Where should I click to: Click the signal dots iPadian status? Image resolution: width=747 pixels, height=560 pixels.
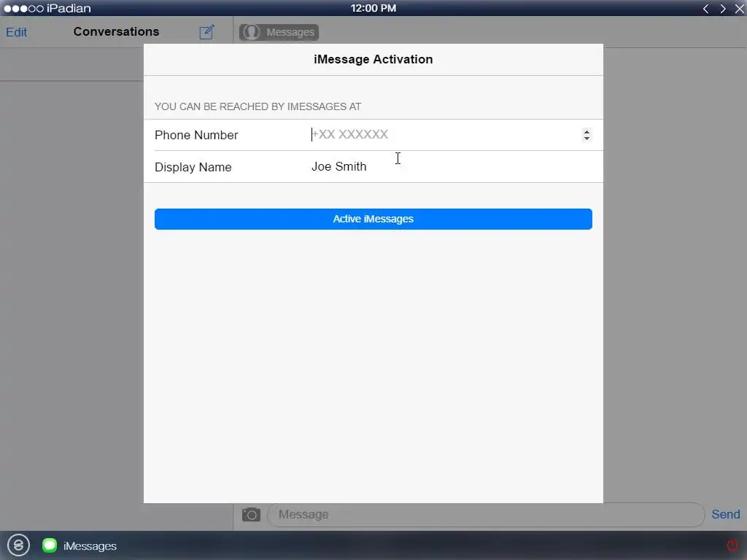[x=47, y=8]
